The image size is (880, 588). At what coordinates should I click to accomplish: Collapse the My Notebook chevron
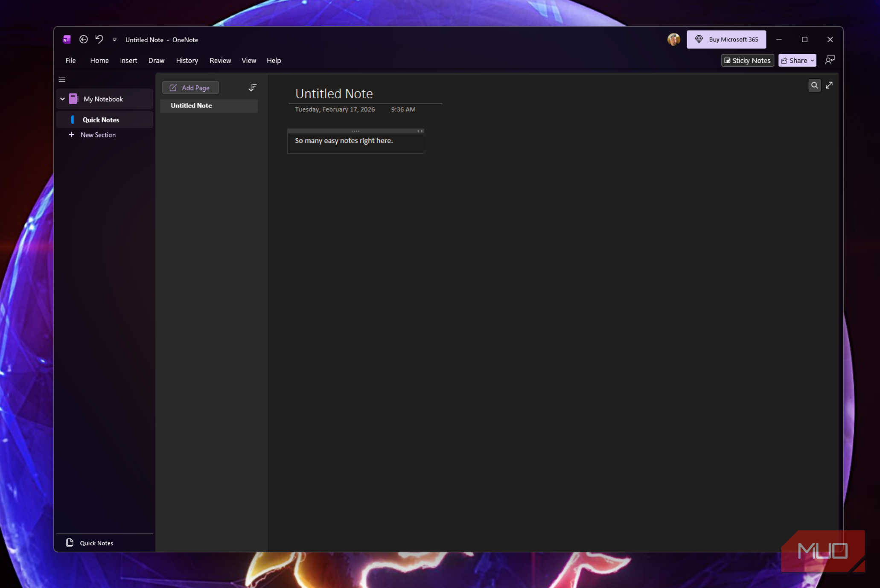[x=62, y=99]
